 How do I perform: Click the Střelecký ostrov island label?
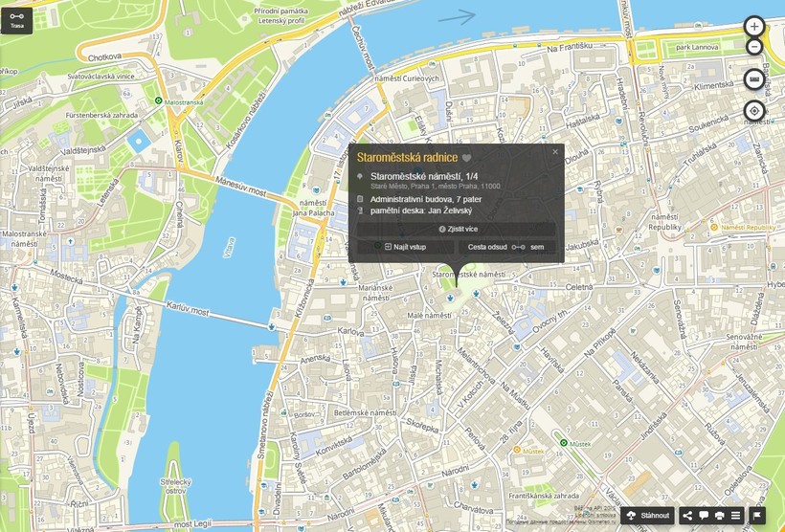[176, 486]
